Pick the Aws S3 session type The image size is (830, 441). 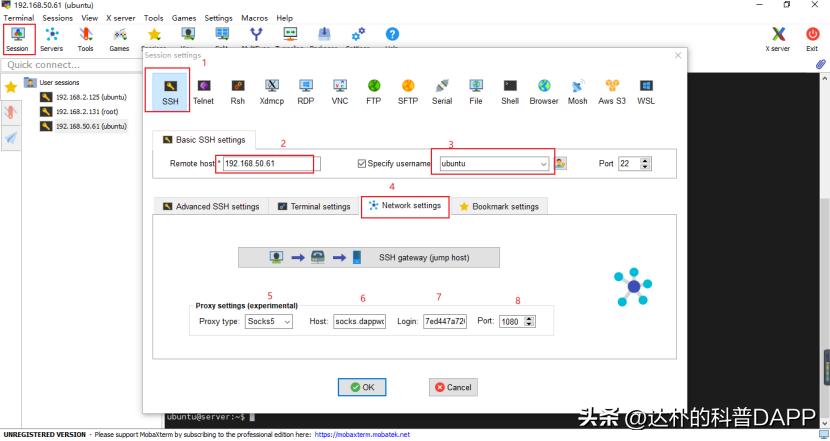(x=612, y=92)
